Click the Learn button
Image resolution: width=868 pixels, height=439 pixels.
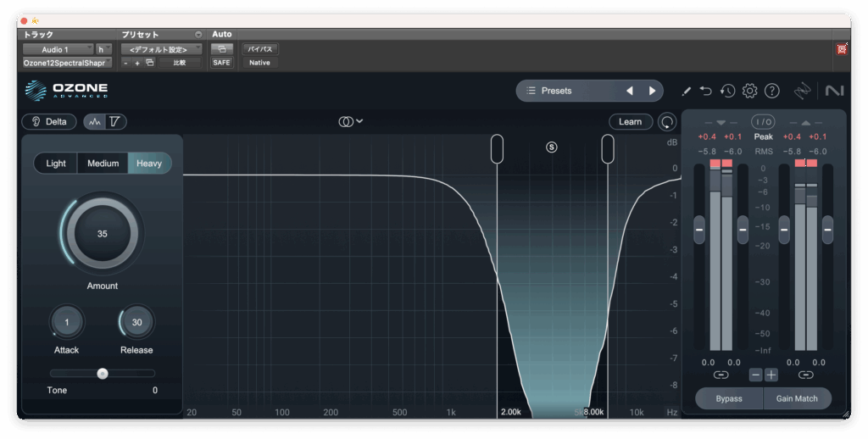[630, 121]
